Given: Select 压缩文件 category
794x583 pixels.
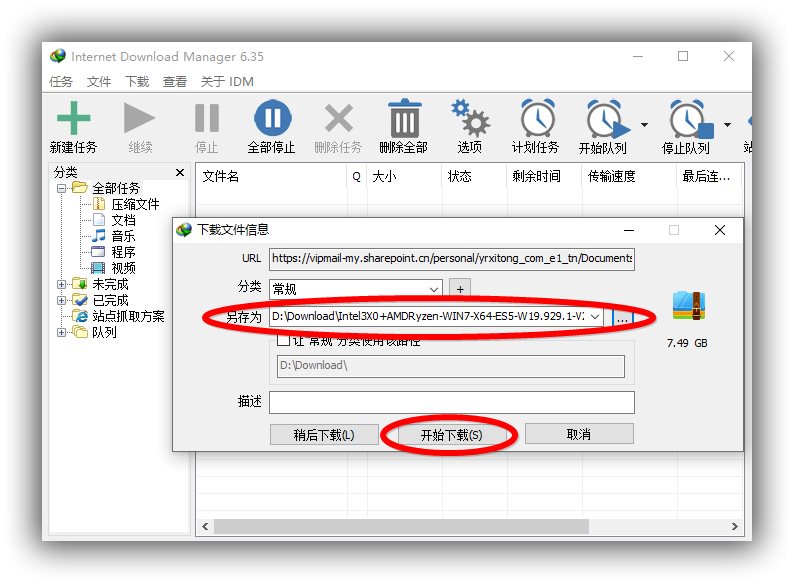Looking at the screenshot, I should pos(135,204).
